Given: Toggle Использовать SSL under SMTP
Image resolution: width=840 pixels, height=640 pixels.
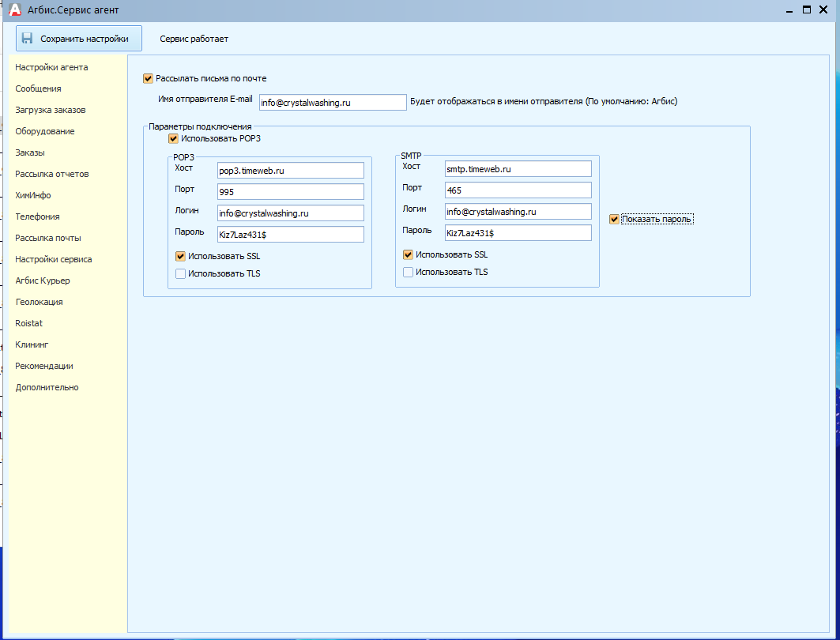Looking at the screenshot, I should coord(409,255).
